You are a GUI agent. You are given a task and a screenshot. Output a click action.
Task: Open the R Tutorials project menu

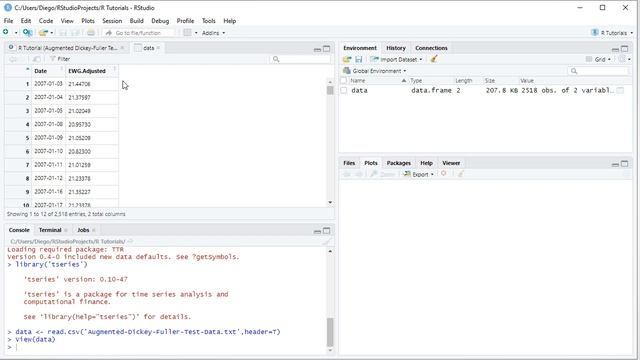click(x=612, y=33)
